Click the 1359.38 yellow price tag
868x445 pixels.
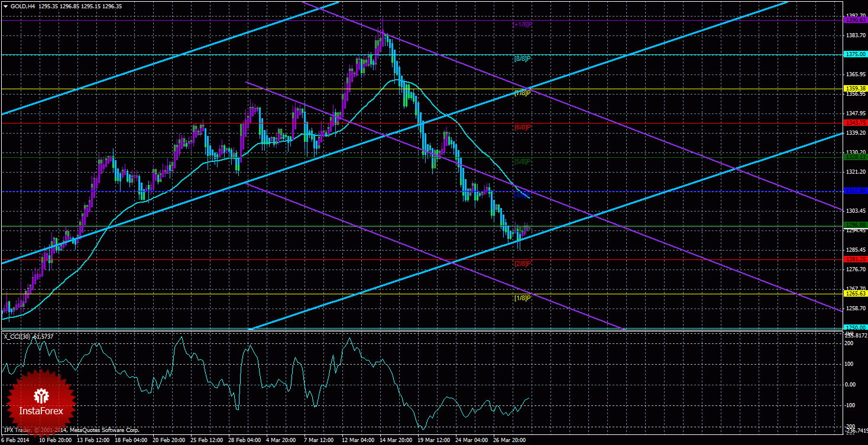click(856, 89)
